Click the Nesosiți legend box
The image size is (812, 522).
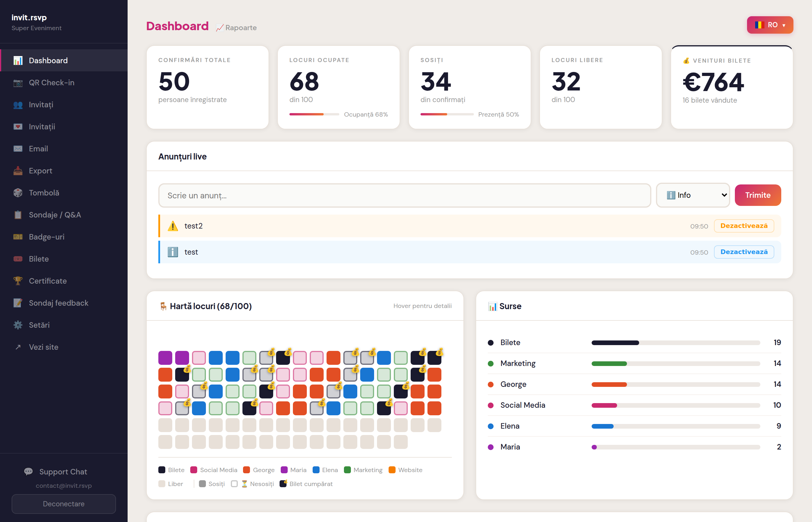click(234, 484)
